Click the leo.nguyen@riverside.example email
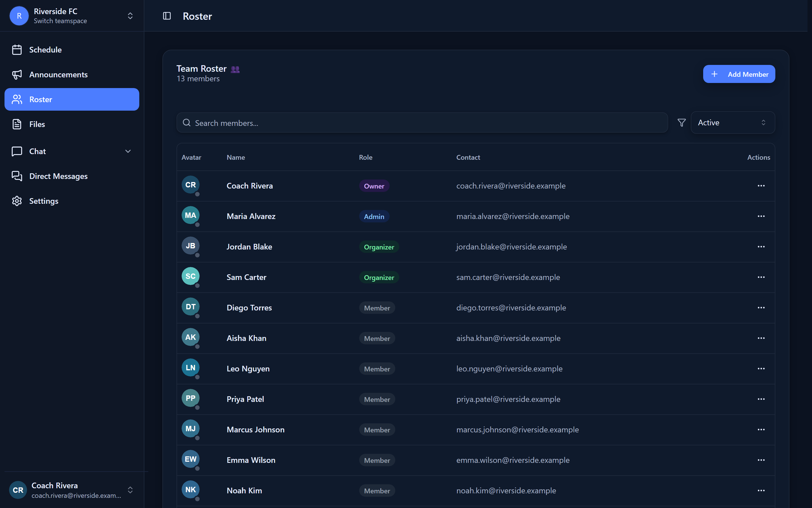 509,369
